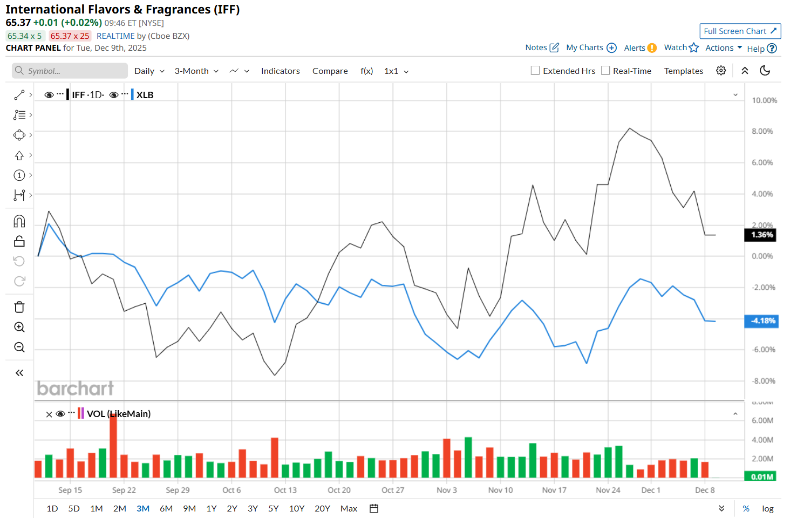The height and width of the screenshot is (532, 797).
Task: Open the date range calendar picker
Action: pos(374,508)
